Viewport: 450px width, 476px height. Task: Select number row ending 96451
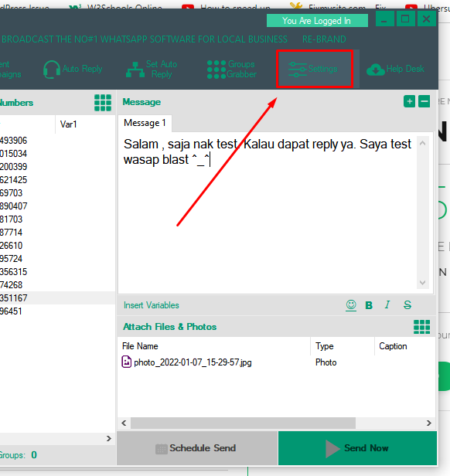[57, 311]
